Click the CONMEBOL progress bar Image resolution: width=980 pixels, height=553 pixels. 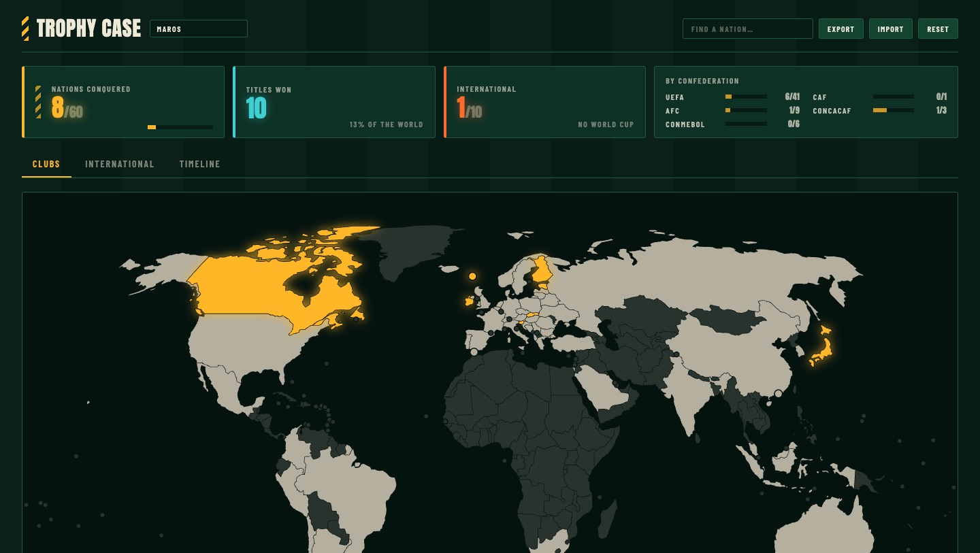pyautogui.click(x=746, y=124)
